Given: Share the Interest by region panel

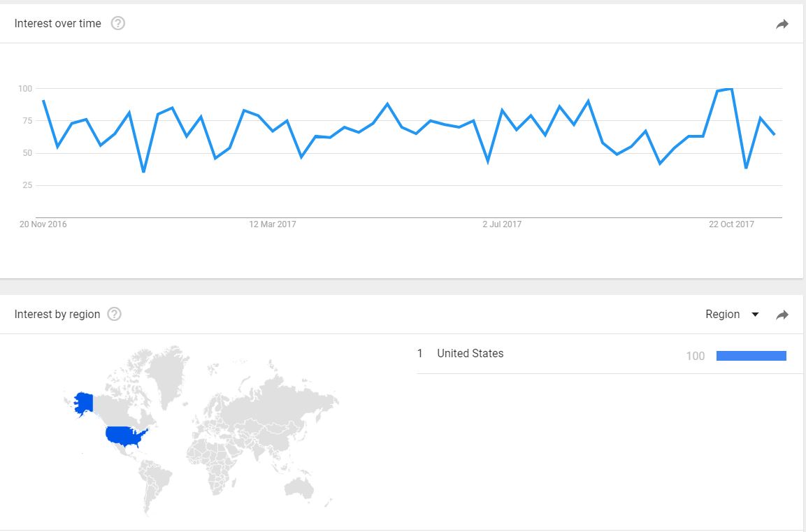Looking at the screenshot, I should [782, 315].
